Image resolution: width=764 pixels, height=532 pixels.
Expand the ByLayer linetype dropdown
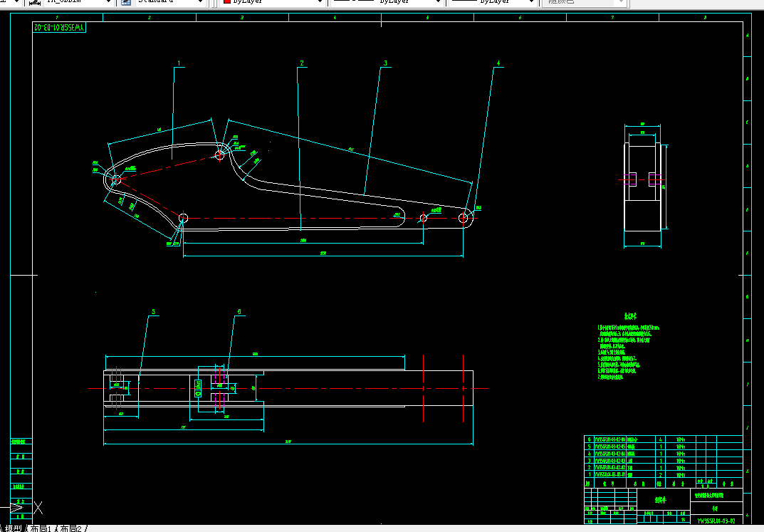tap(438, 2)
